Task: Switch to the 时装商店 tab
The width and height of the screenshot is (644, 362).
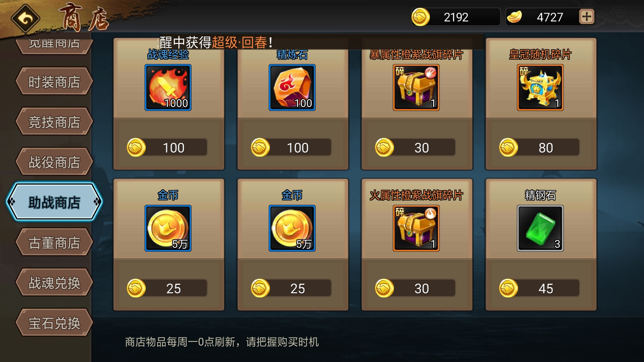Action: coord(54,81)
